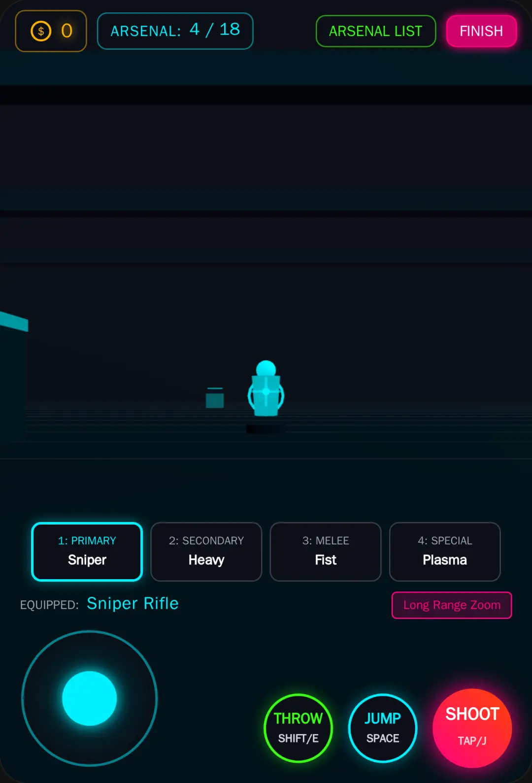
Task: Fire with the red Shoot button
Action: [472, 728]
